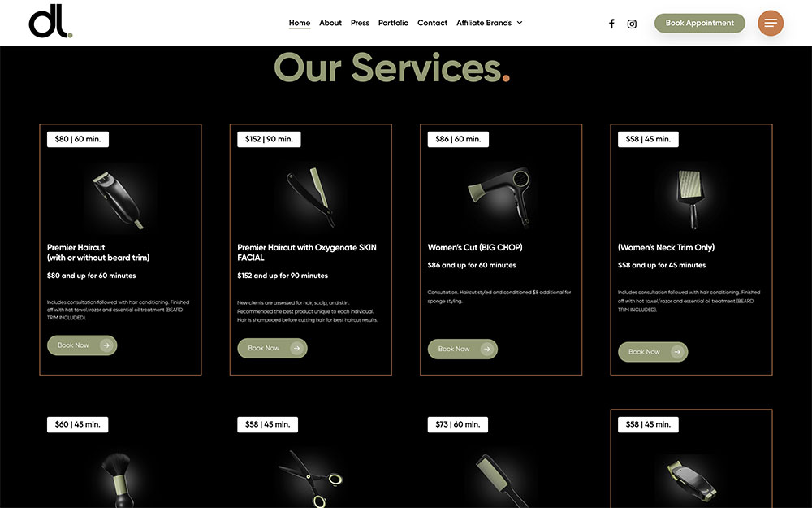This screenshot has height=508, width=812.
Task: Book Now for the $80 Premier Haircut
Action: (82, 345)
